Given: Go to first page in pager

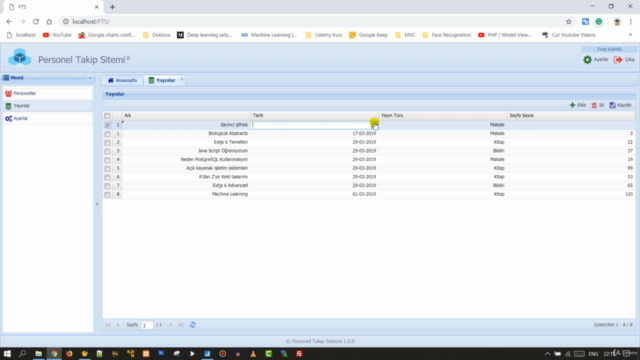Looking at the screenshot, I should point(108,325).
